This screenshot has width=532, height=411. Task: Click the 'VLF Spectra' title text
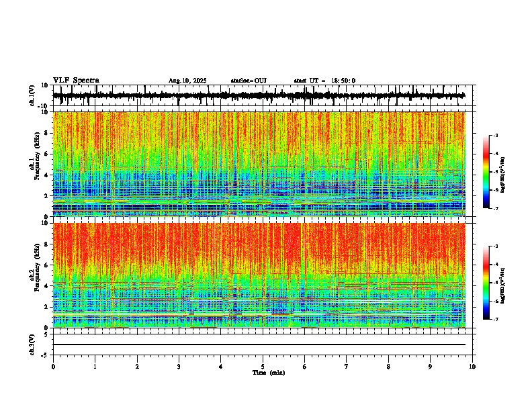76,81
